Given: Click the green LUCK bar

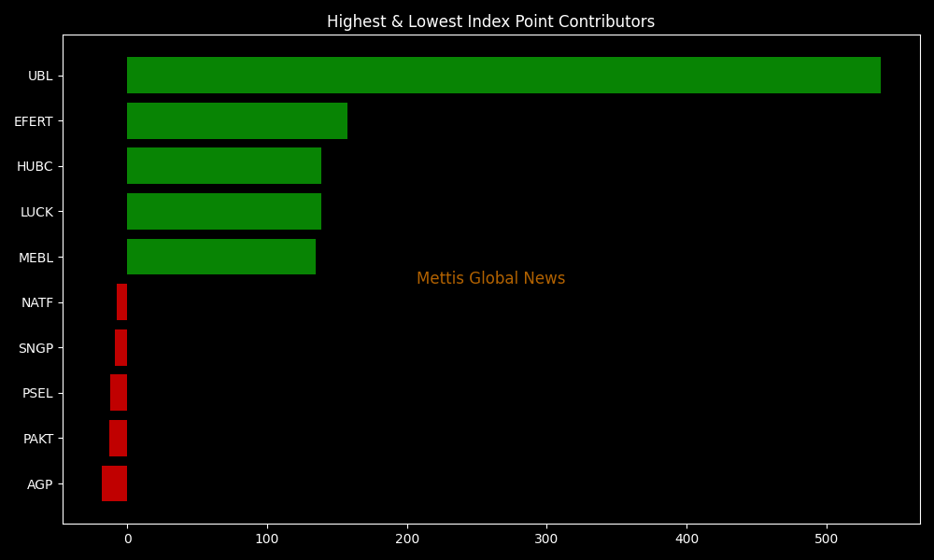Looking at the screenshot, I should point(224,211).
